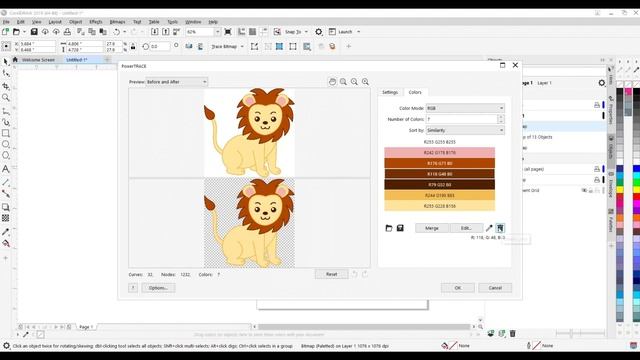Click the delete trash icon in Objects panel
640x360 pixels.
click(513, 333)
